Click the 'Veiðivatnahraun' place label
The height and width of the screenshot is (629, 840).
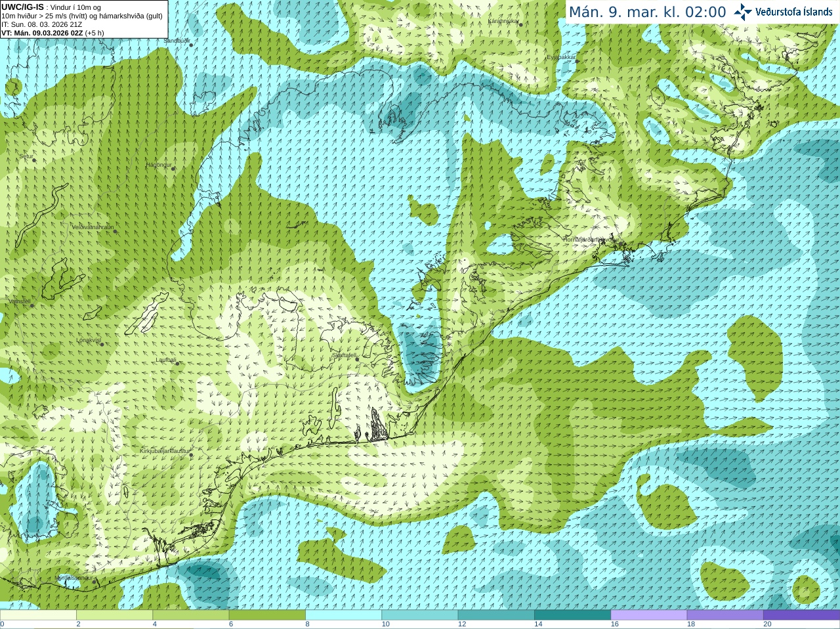(x=93, y=227)
